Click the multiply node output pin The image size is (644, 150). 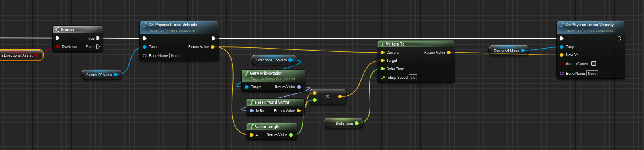340,97
